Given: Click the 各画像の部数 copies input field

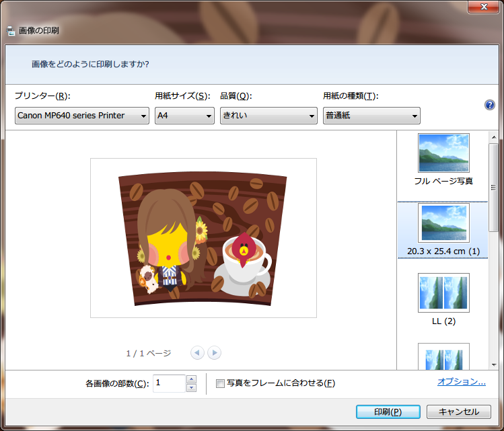Looking at the screenshot, I should click(170, 383).
